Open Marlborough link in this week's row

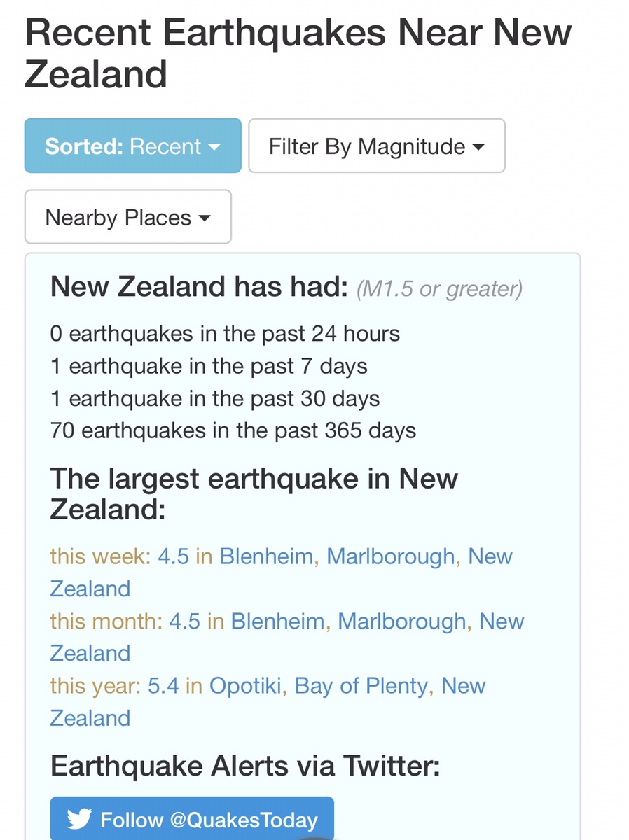point(391,557)
